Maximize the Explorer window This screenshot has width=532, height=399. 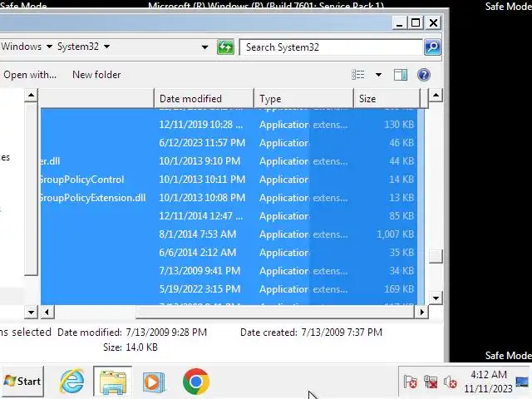416,23
